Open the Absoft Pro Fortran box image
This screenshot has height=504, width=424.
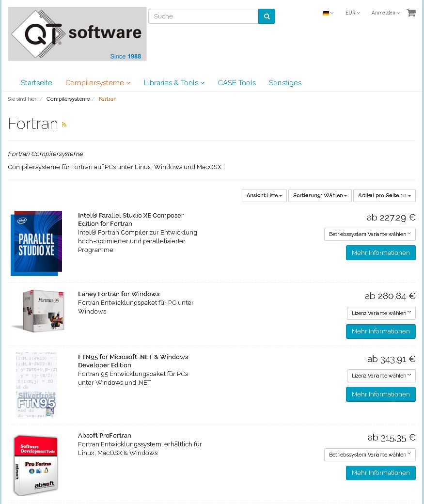tap(36, 465)
